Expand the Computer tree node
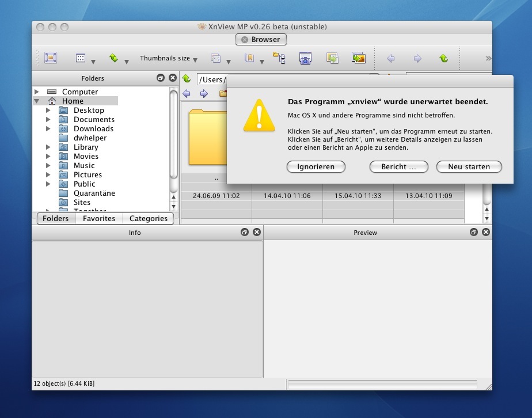Screen dimensions: 532x418 [37, 92]
